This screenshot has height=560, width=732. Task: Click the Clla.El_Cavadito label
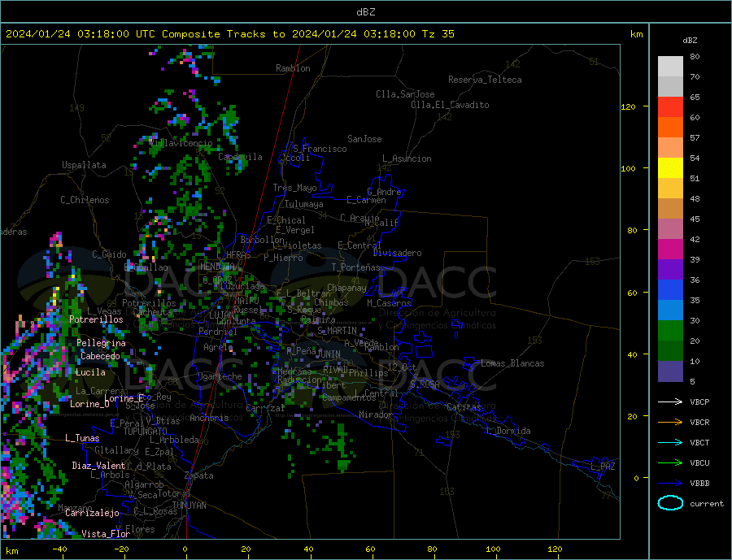(450, 105)
